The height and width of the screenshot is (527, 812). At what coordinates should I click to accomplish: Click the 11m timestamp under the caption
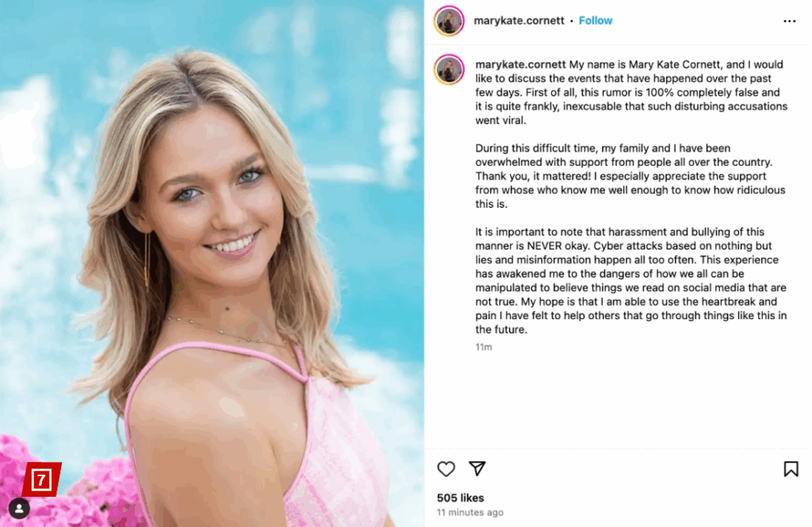tap(484, 347)
